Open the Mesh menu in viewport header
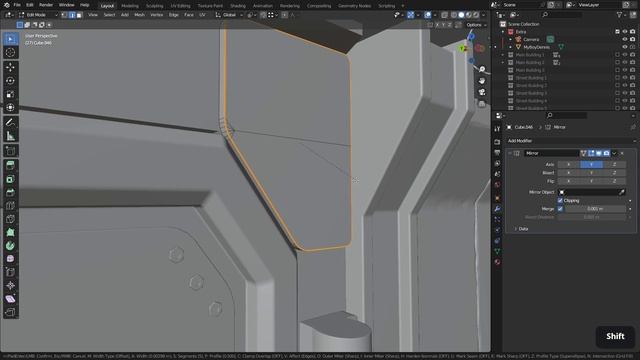 [x=139, y=15]
